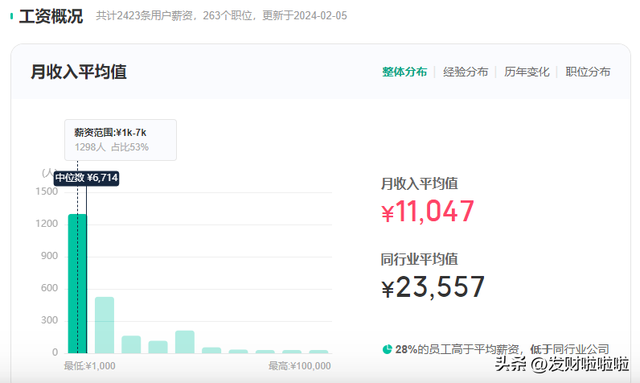Select the 历年变化 tab

coord(527,72)
